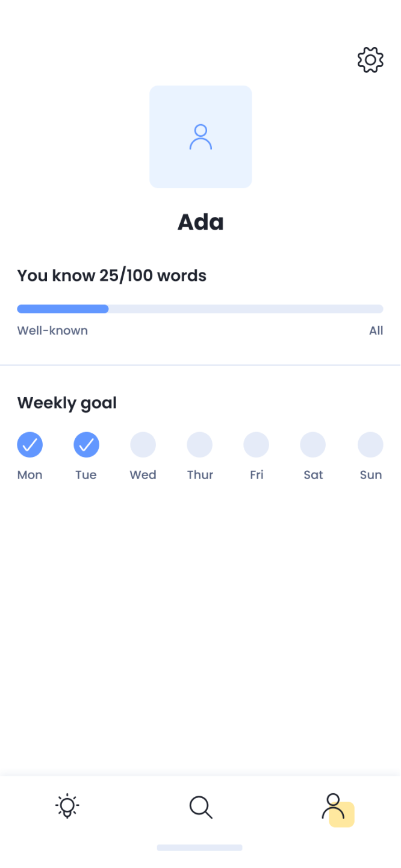Tap the All label under progress bar
Viewport: 401px width, 868px height.
click(376, 330)
